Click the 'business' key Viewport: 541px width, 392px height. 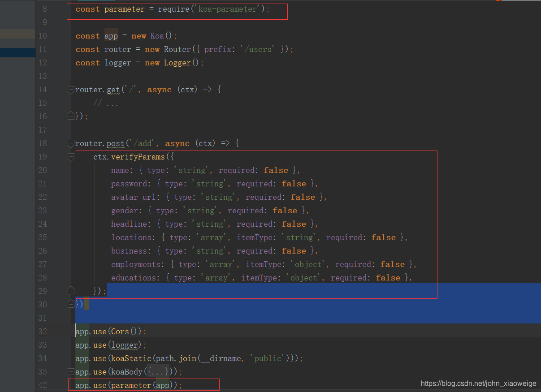coord(129,251)
